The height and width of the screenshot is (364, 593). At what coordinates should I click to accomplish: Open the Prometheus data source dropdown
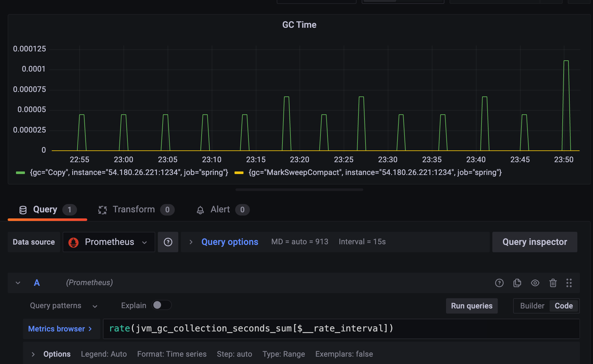coord(109,242)
